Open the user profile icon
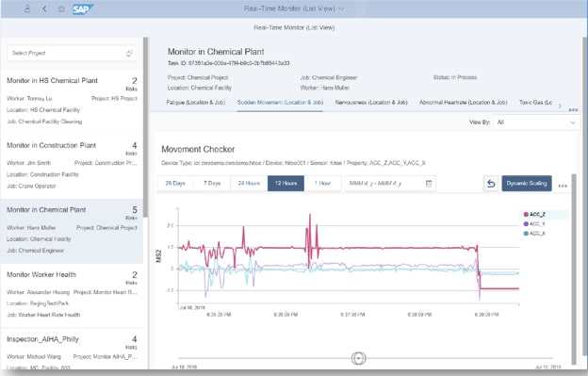Image resolution: width=588 pixels, height=376 pixels. pos(27,8)
